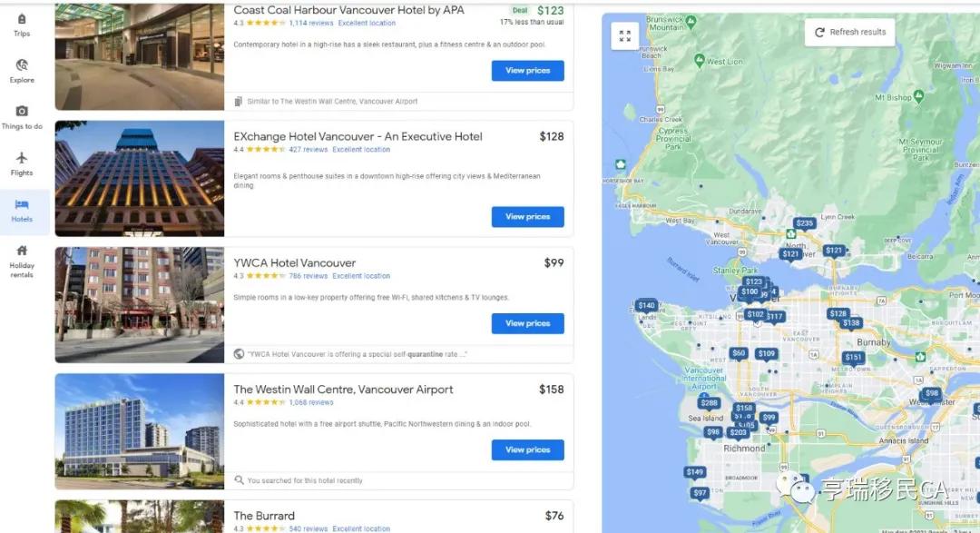Select the Things to do camera icon
This screenshot has height=533, width=980.
tap(22, 111)
